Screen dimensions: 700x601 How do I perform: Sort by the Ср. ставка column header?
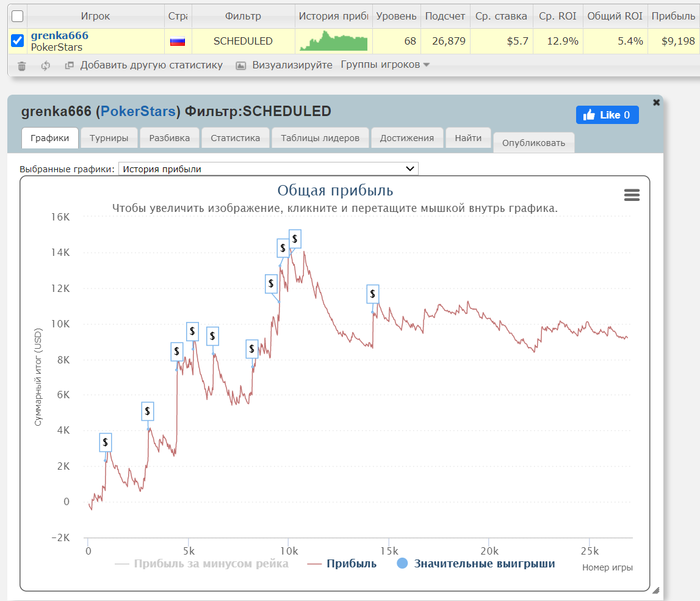(501, 16)
